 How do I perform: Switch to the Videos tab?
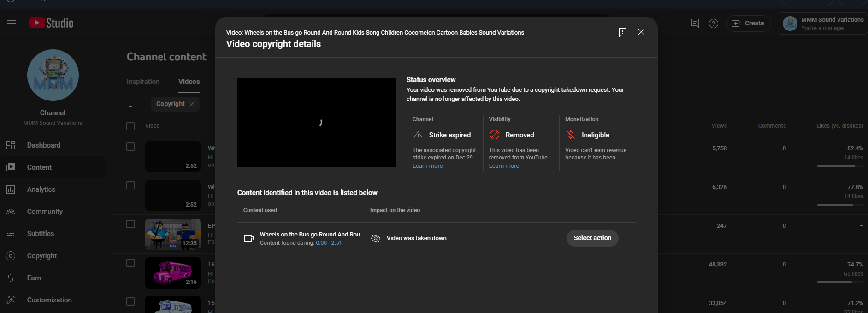click(x=189, y=82)
